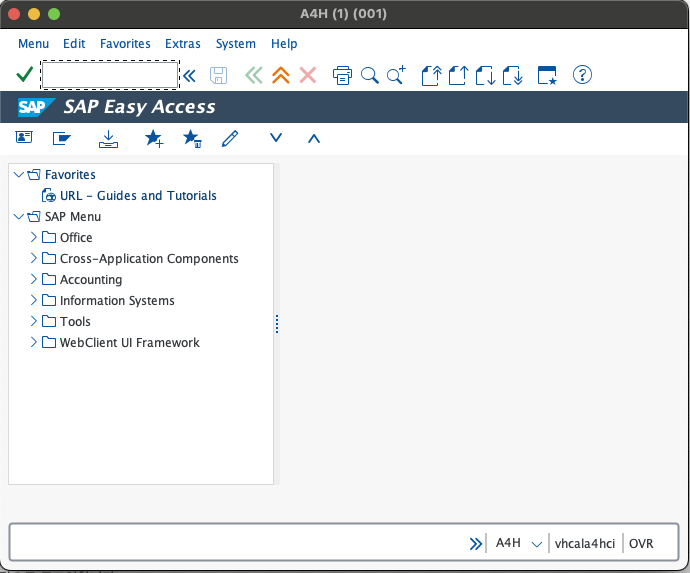Click Add to Favorites star-plus icon

[154, 139]
